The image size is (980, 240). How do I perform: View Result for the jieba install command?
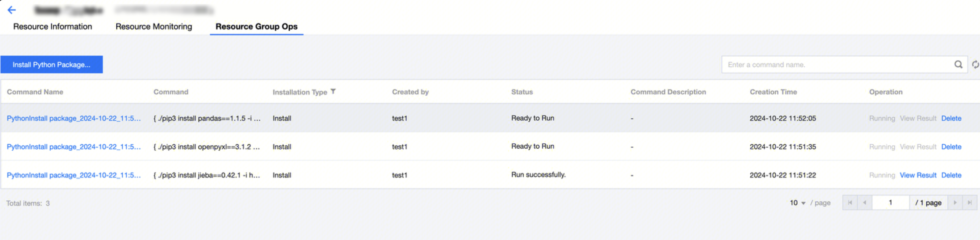[918, 176]
